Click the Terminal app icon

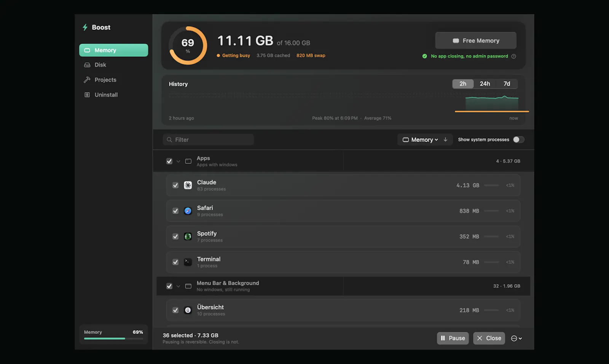click(188, 262)
